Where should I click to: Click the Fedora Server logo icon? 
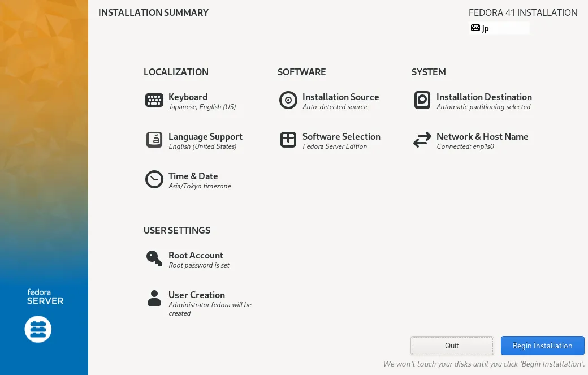[x=38, y=329]
